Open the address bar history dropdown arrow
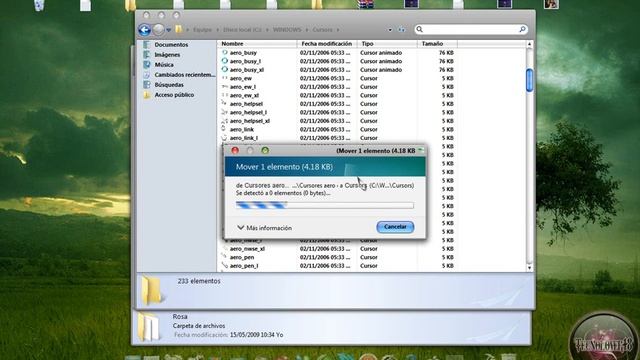This screenshot has width=640, height=360. point(390,30)
